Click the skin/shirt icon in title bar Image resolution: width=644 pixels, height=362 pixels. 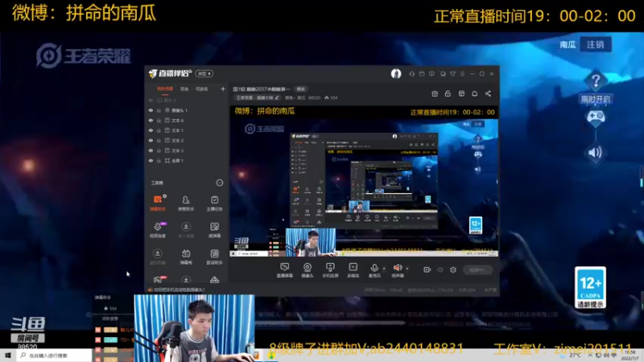[x=452, y=74]
